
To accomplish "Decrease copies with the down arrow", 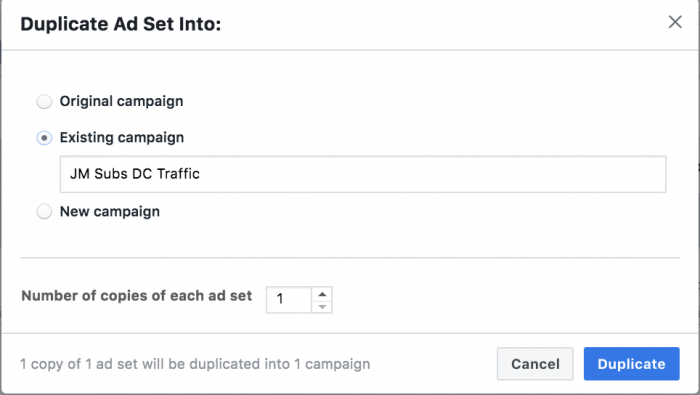I will point(322,307).
